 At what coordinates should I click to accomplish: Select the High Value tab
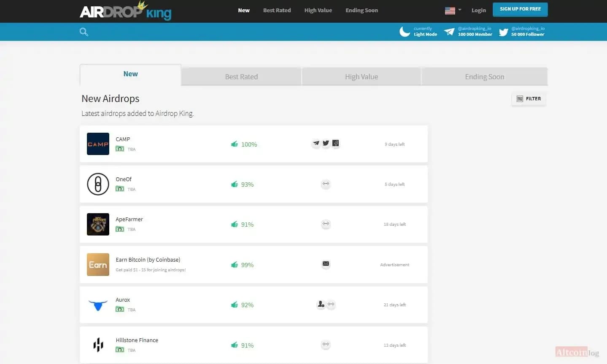(x=362, y=77)
